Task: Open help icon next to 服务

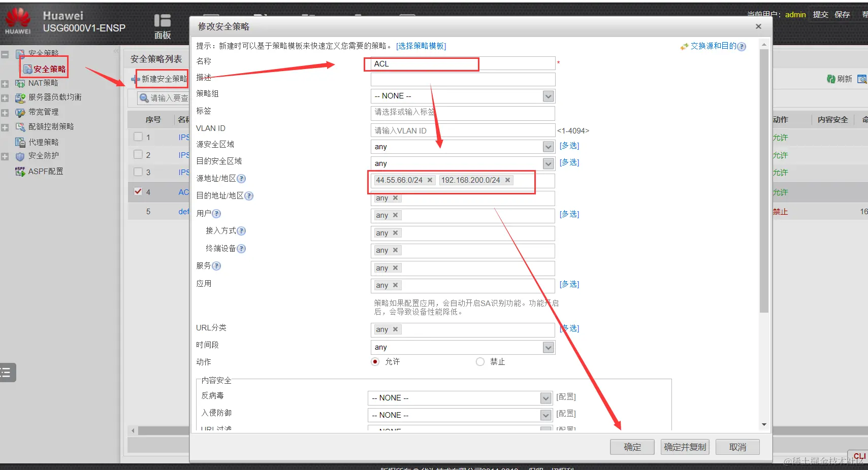Action: coord(216,266)
